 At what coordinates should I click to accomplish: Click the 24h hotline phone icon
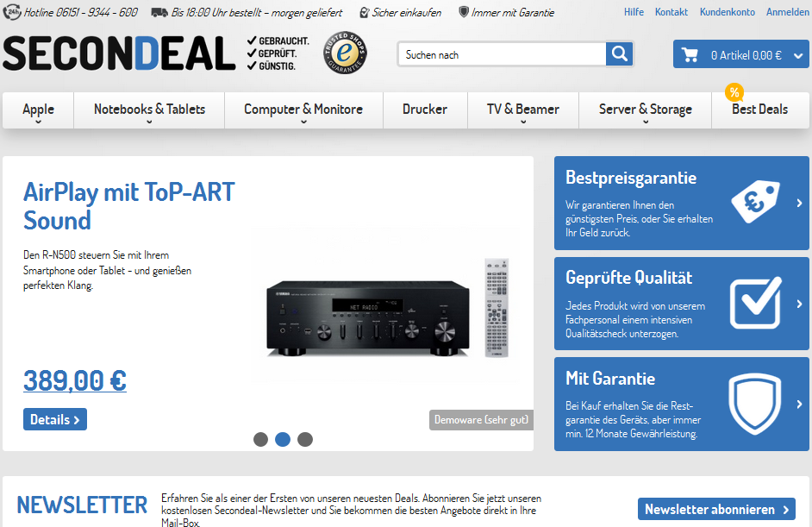click(x=12, y=11)
